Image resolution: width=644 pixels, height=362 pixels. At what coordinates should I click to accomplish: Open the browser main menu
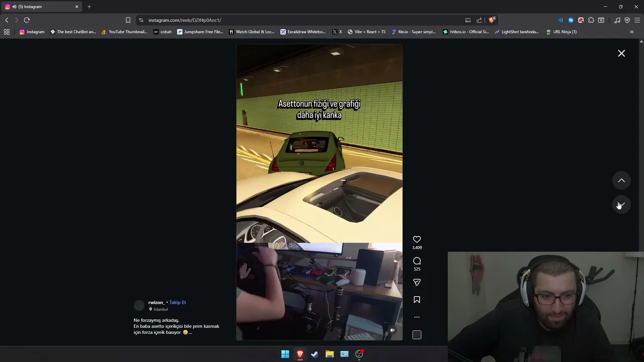coord(637,20)
